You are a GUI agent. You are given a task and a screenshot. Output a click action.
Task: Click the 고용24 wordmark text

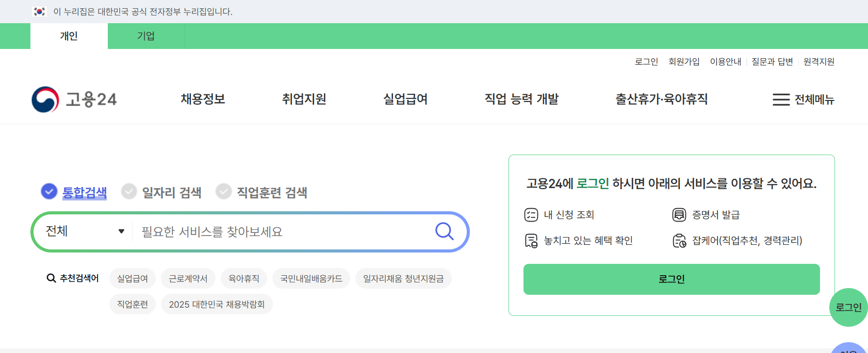pos(91,99)
